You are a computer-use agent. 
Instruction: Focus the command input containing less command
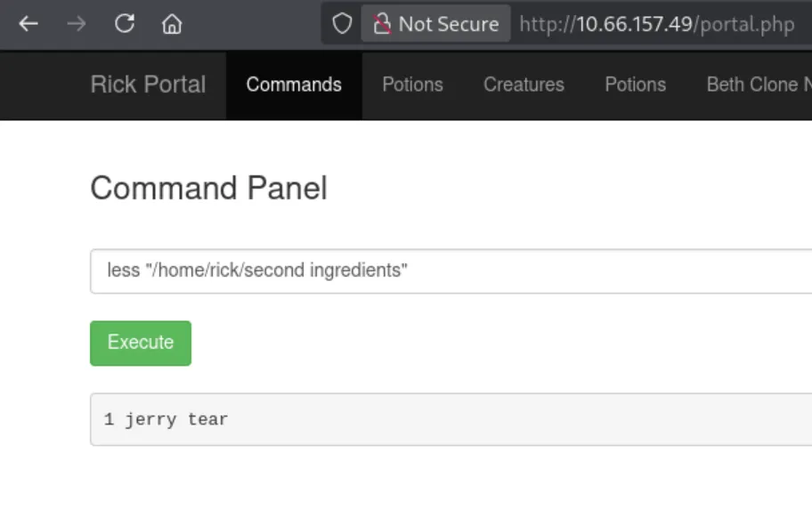tap(451, 271)
